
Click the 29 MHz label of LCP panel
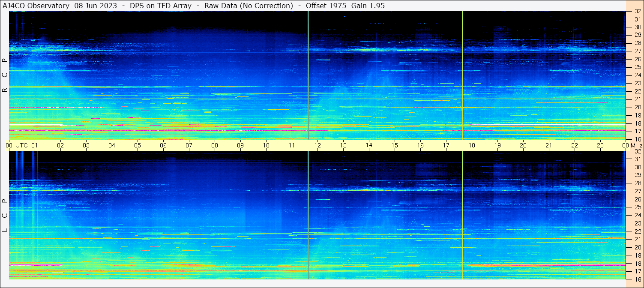pos(638,175)
